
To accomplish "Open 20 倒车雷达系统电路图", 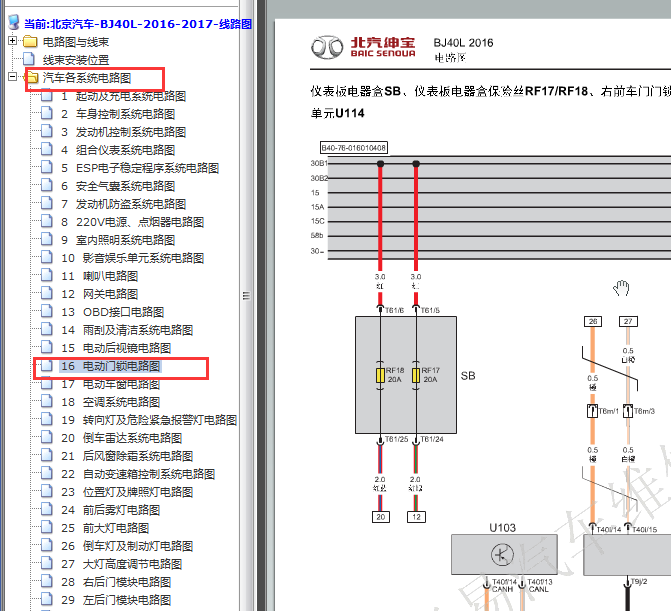I will pos(121,438).
